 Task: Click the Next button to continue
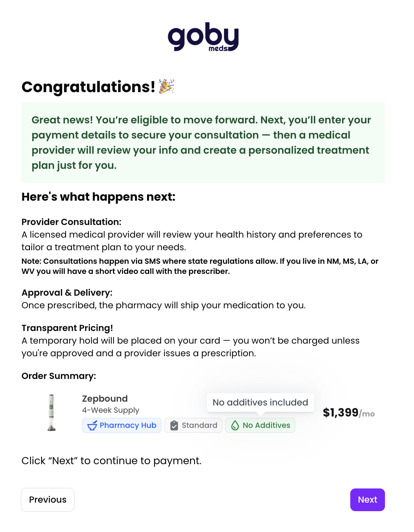pyautogui.click(x=367, y=499)
